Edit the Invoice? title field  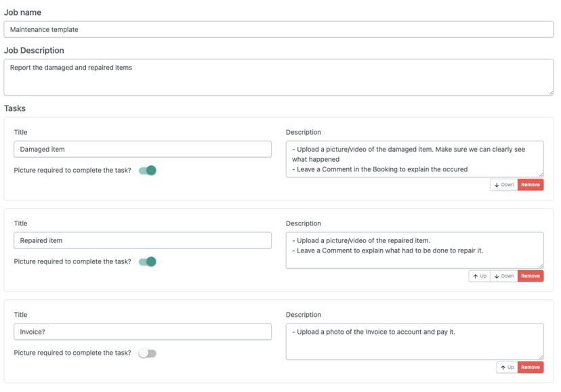pos(142,332)
